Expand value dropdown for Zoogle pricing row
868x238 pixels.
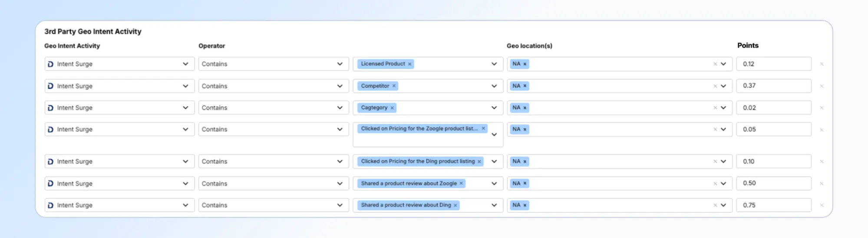494,135
